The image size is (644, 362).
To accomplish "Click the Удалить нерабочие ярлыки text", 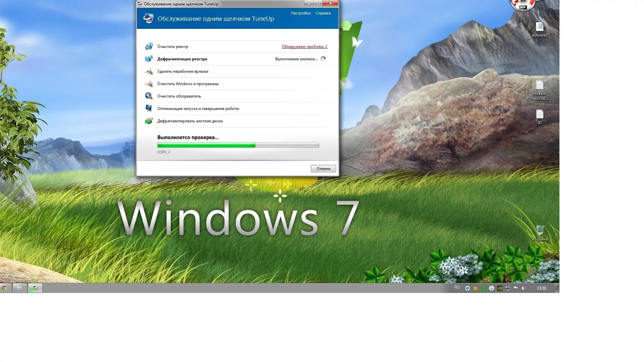I will [182, 71].
